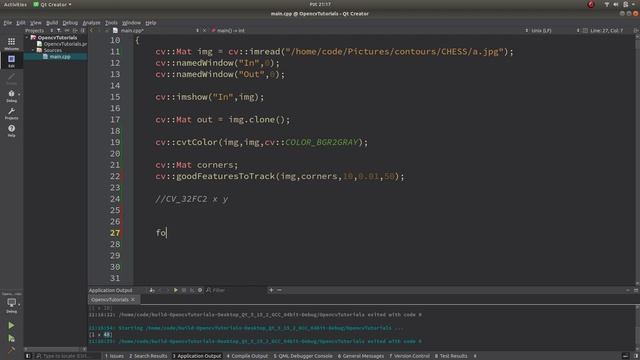640x360 pixels.
Task: Click red round tray indicator icon
Action: tap(591, 4)
